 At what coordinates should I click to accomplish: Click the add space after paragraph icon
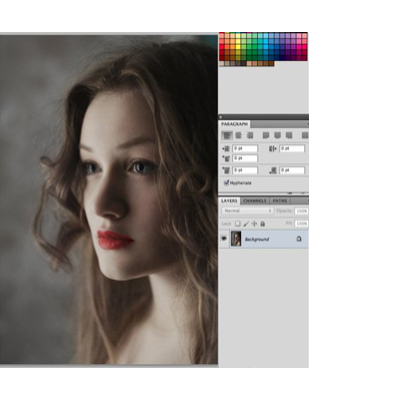click(273, 170)
